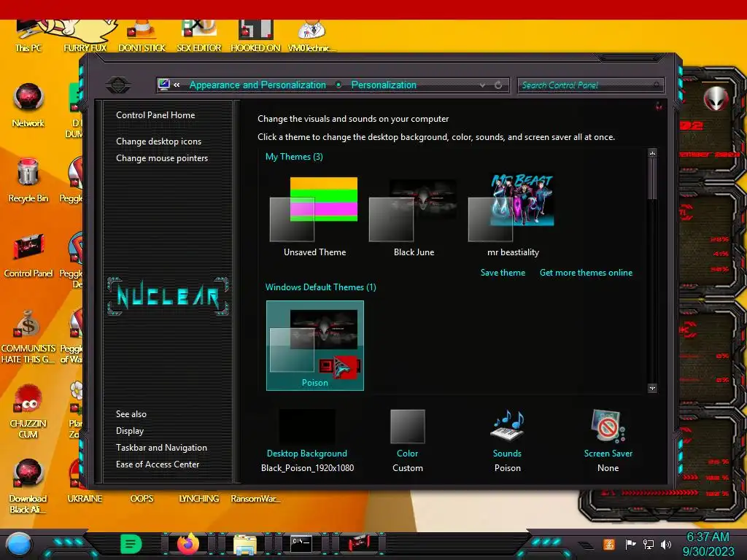This screenshot has width=747, height=560.
Task: Click the orange tray application icon
Action: pos(609,544)
